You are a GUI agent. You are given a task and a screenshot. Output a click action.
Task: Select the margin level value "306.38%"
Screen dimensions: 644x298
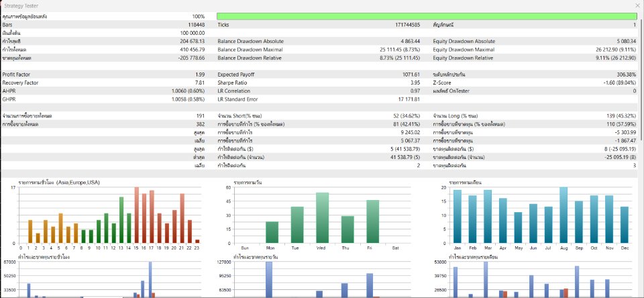pos(627,74)
